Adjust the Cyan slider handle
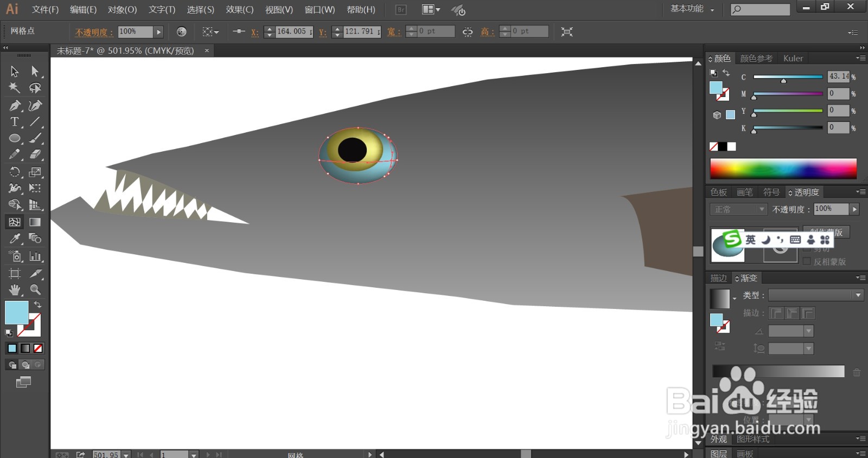 [783, 81]
